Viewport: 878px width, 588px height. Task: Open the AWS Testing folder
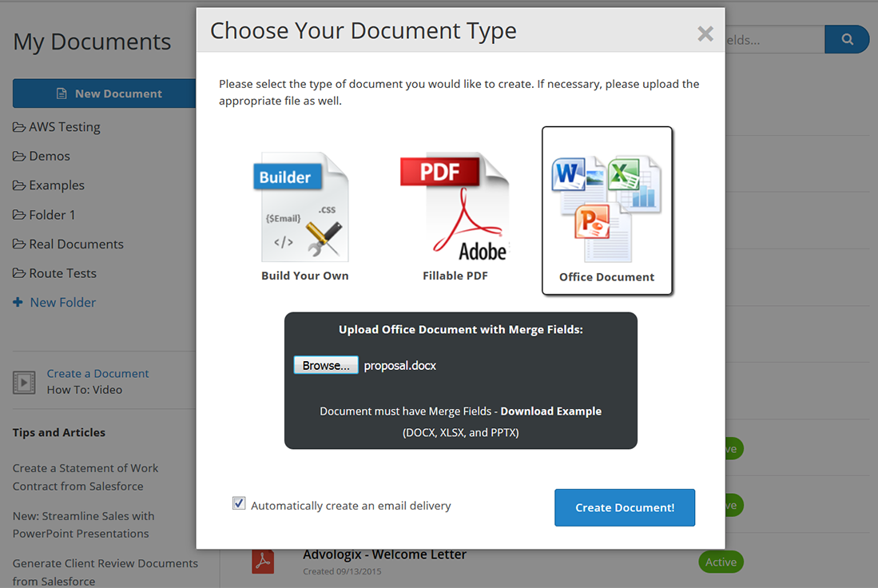[x=64, y=127]
